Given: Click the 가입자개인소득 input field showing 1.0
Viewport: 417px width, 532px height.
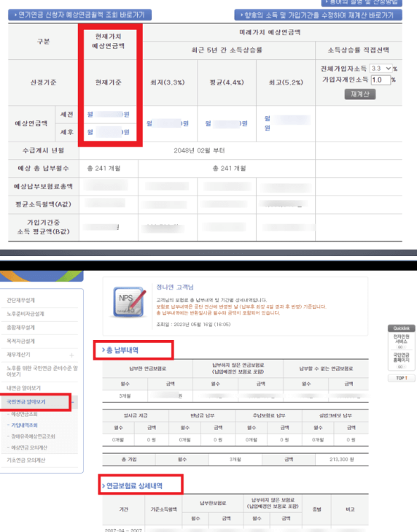Looking at the screenshot, I should (x=381, y=80).
